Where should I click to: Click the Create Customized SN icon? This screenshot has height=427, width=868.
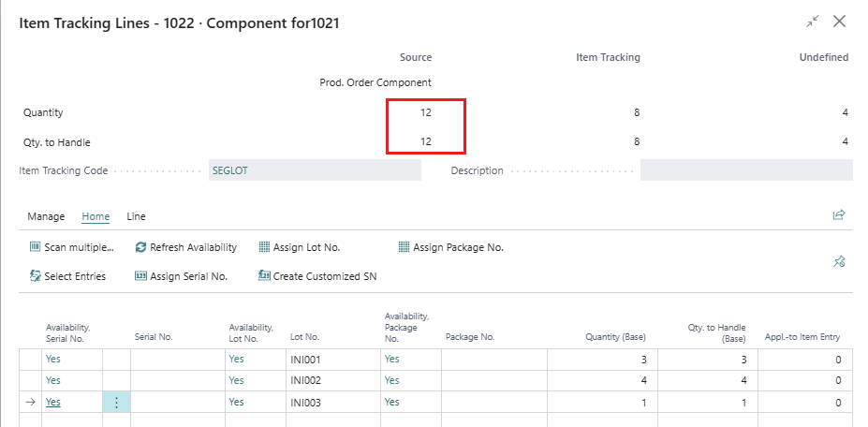[x=264, y=276]
